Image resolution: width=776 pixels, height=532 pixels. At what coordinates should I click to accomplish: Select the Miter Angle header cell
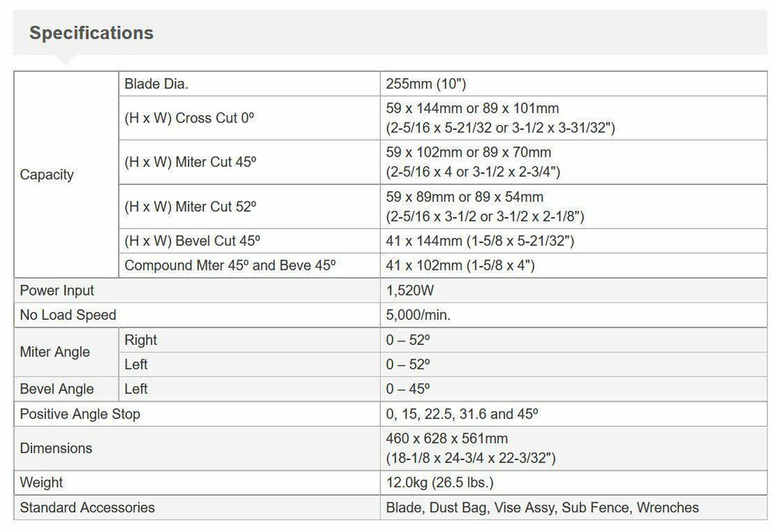point(67,352)
